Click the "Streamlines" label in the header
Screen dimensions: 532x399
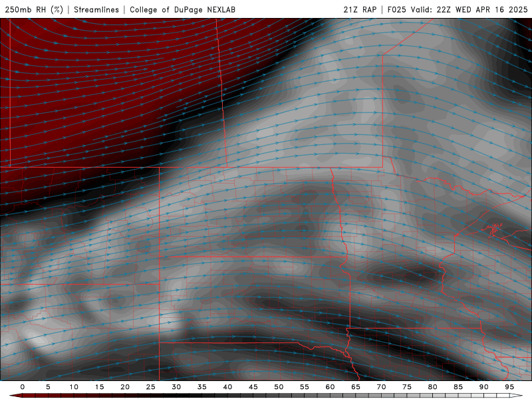(96, 10)
